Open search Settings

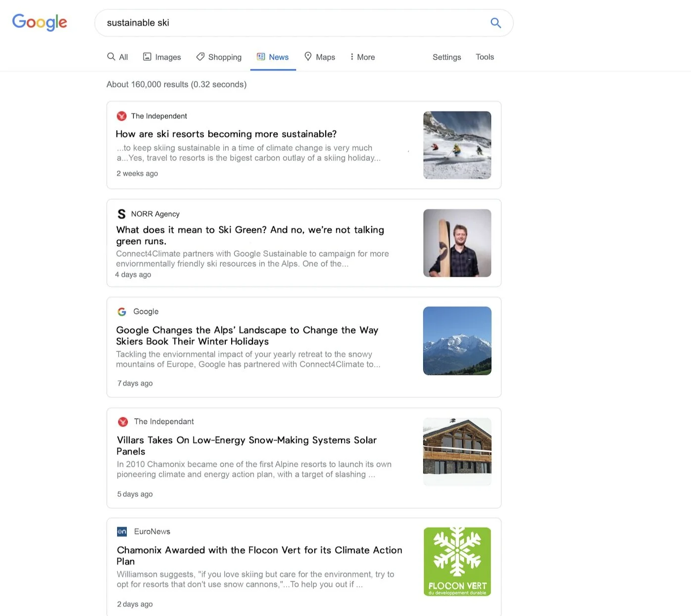447,57
